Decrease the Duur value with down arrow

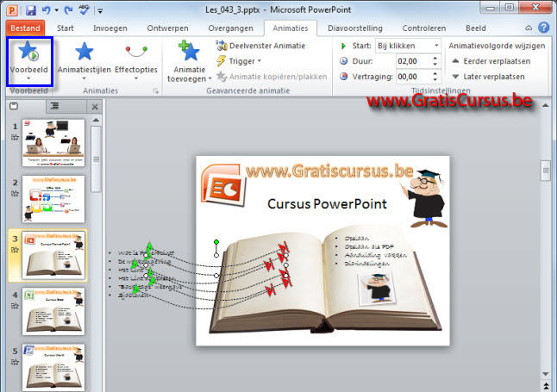pyautogui.click(x=435, y=65)
